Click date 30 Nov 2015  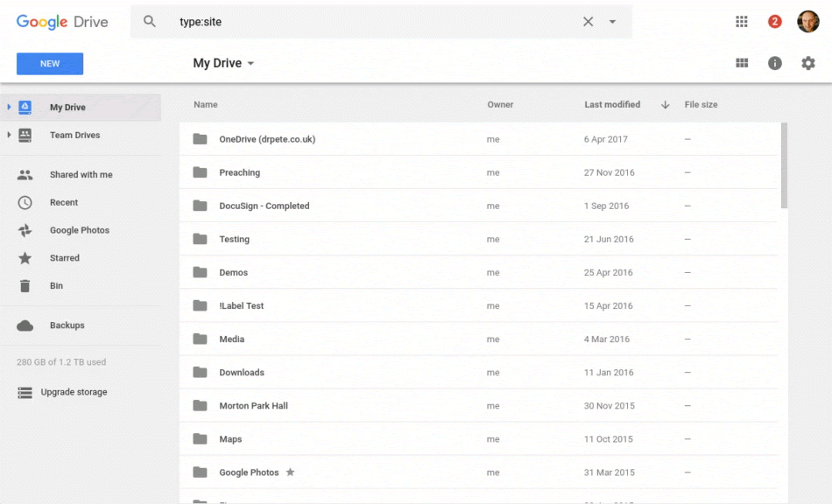point(610,406)
